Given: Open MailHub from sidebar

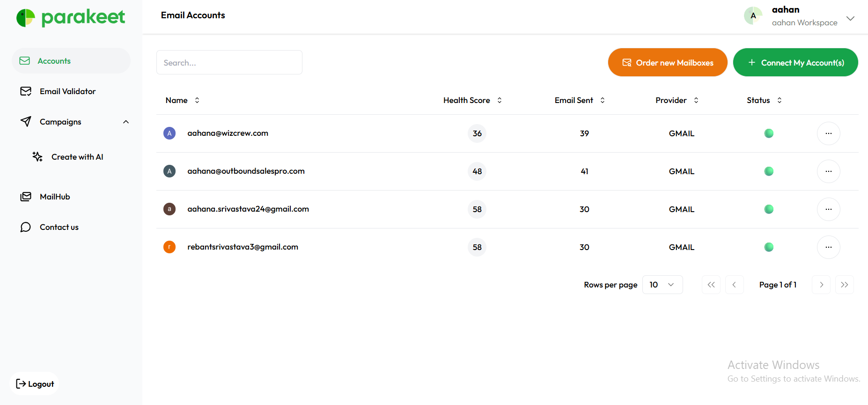Looking at the screenshot, I should point(55,197).
